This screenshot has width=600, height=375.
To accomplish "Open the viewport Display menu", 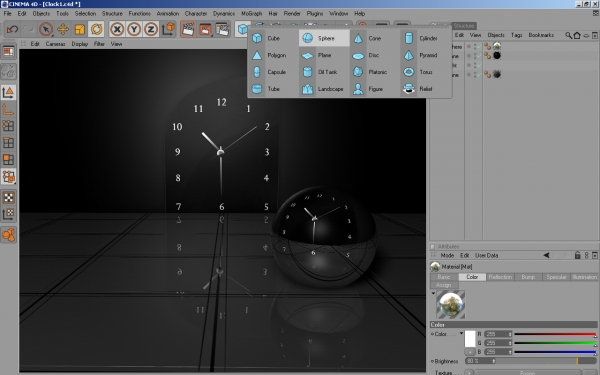I will pos(80,44).
